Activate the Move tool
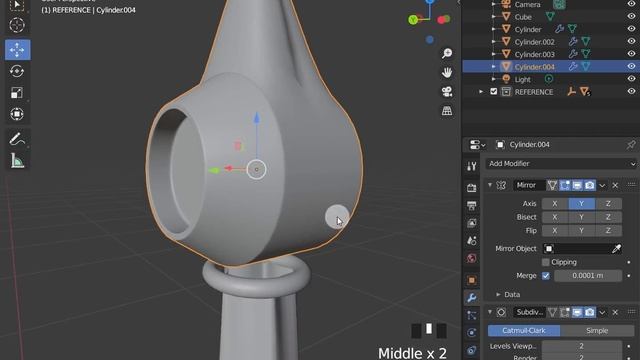This screenshot has height=360, width=640. 18,50
